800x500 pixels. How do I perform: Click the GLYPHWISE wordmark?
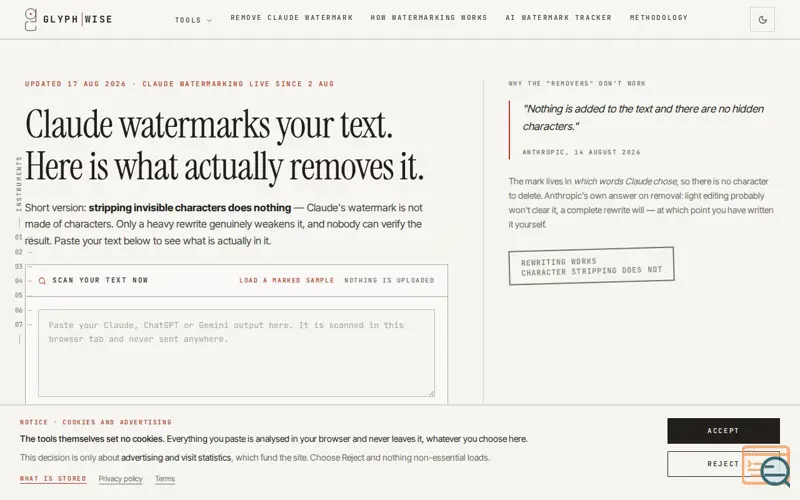[x=78, y=19]
